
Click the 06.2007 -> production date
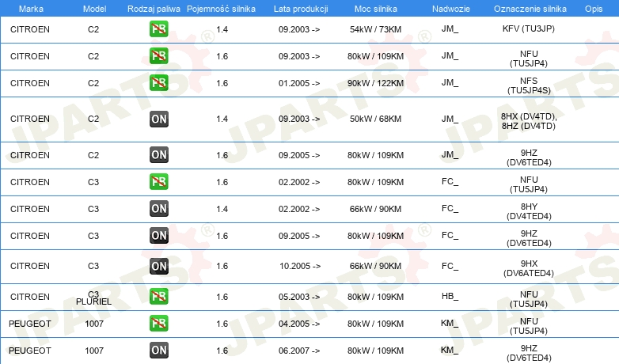(x=299, y=351)
